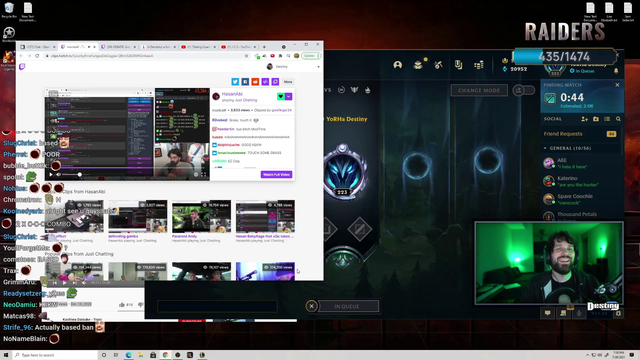Image resolution: width=640 pixels, height=360 pixels.
Task: Click the first empty party invite slot
Action: pos(417,167)
